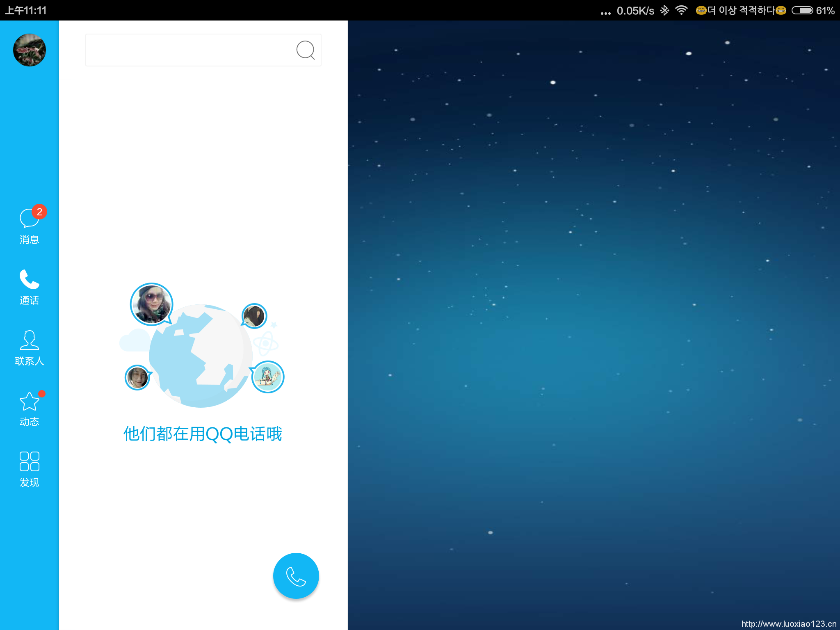
Task: Tap the phone handset icon in the sidebar
Action: [x=29, y=279]
